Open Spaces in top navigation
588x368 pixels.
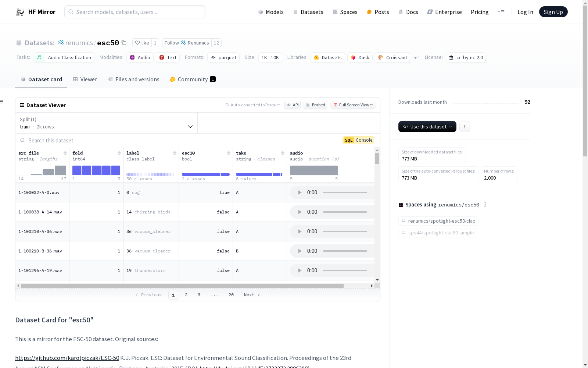coord(345,12)
